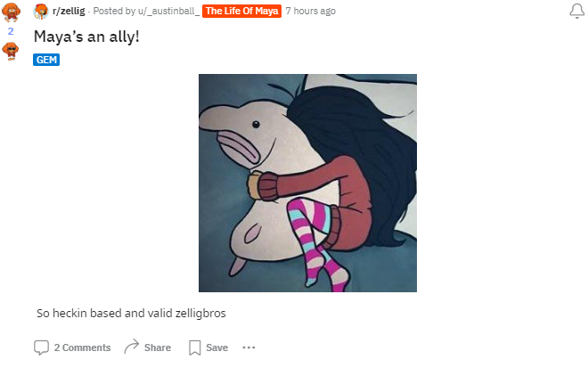Viewport: 588px width, 368px height.
Task: Click the comments speech bubble icon
Action: coord(41,348)
